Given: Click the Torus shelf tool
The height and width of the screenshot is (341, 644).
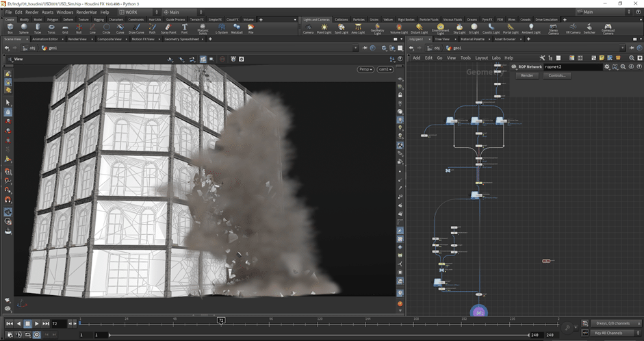Looking at the screenshot, I should click(x=51, y=28).
